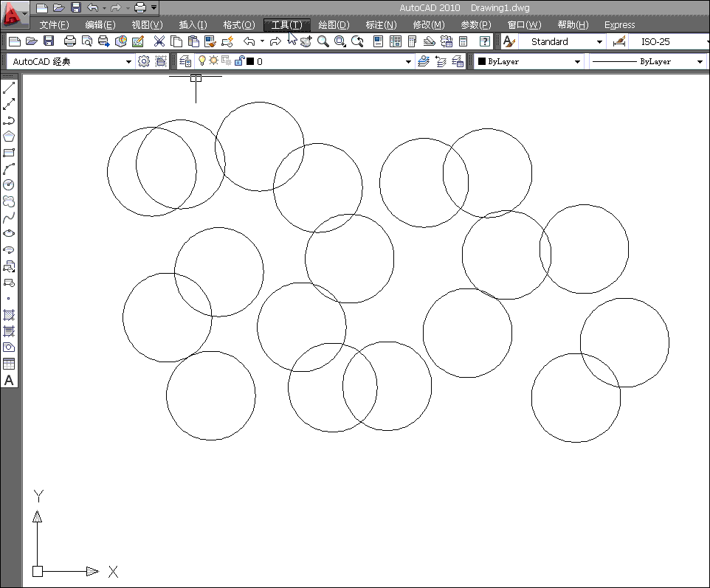This screenshot has height=588, width=710.
Task: Select the Point tool
Action: (x=9, y=298)
